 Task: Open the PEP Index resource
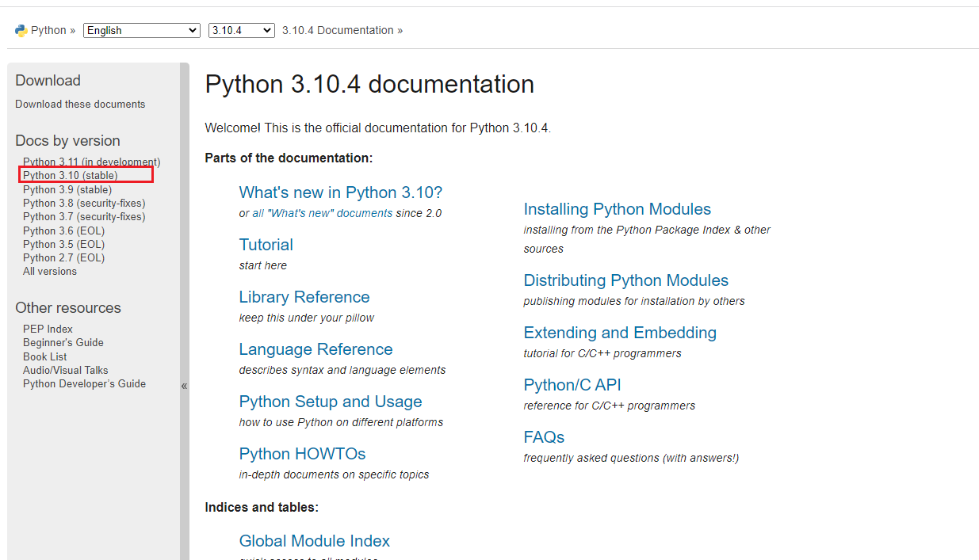[x=48, y=329]
